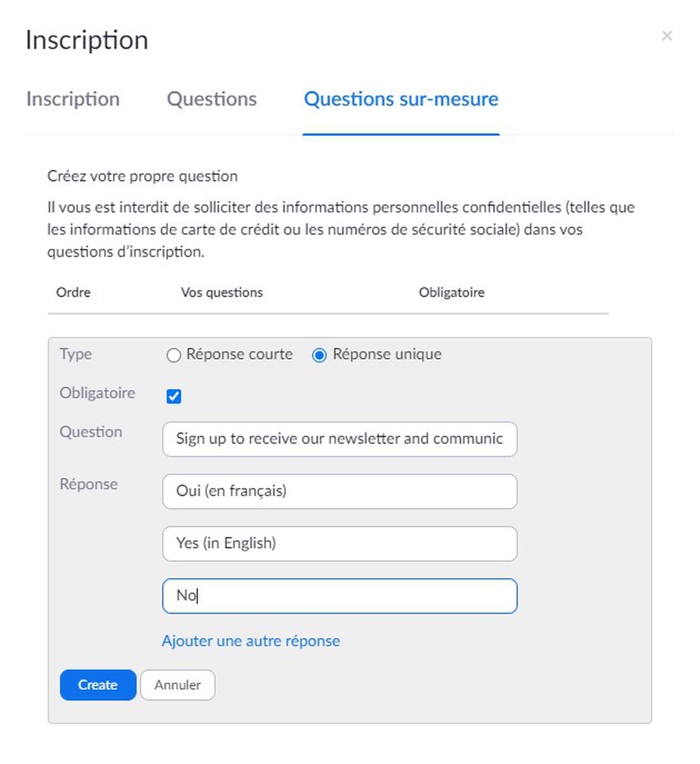Screen dimensions: 700x764
Task: Click the Ordre column header
Action: (x=73, y=292)
